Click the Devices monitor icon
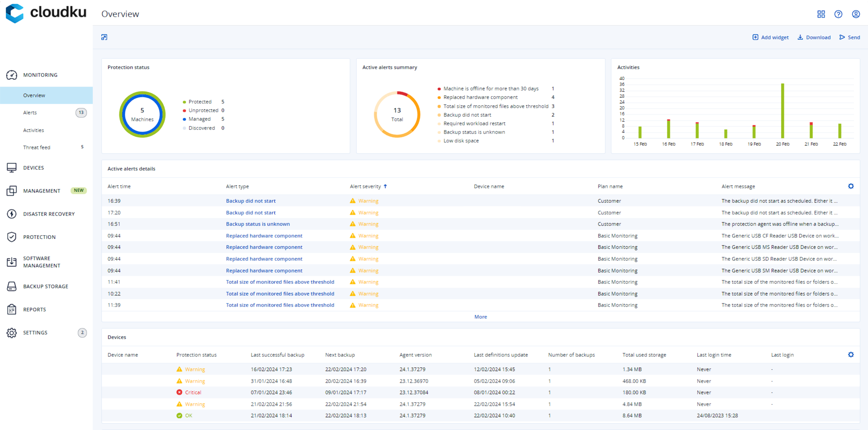 click(x=11, y=168)
